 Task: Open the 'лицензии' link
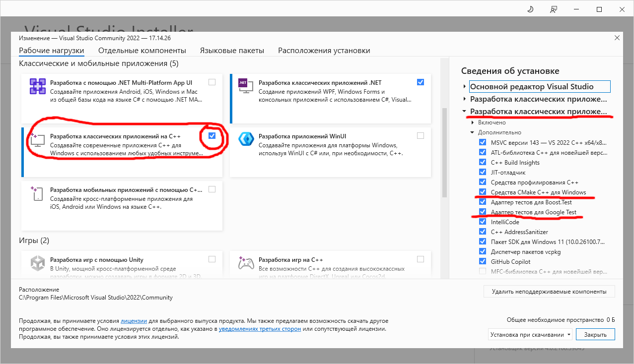(133, 321)
